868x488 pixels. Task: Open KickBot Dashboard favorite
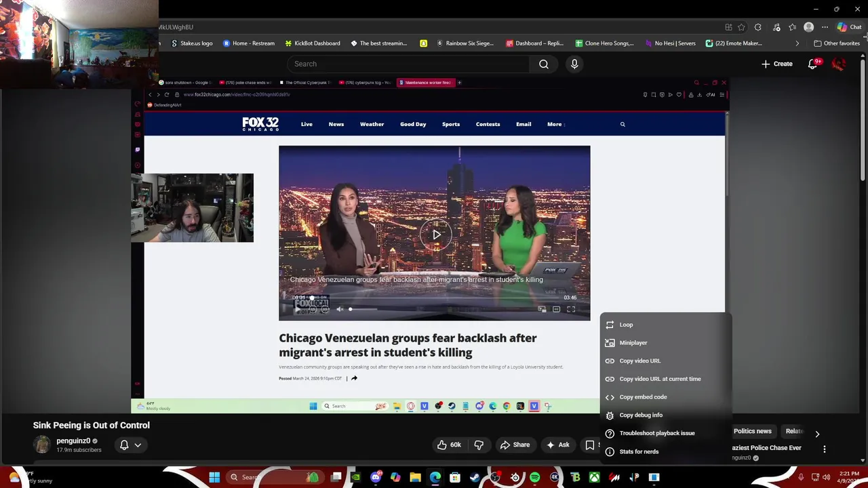[312, 43]
